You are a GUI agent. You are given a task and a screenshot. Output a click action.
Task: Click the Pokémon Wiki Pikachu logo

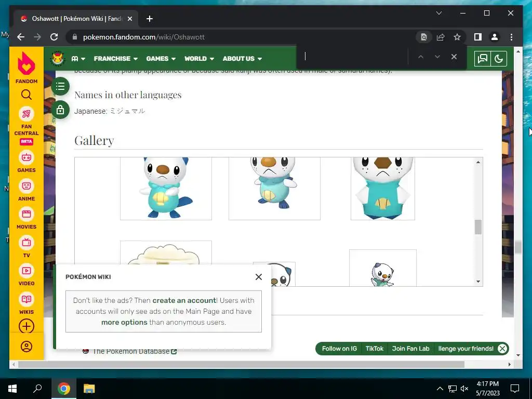(x=58, y=58)
